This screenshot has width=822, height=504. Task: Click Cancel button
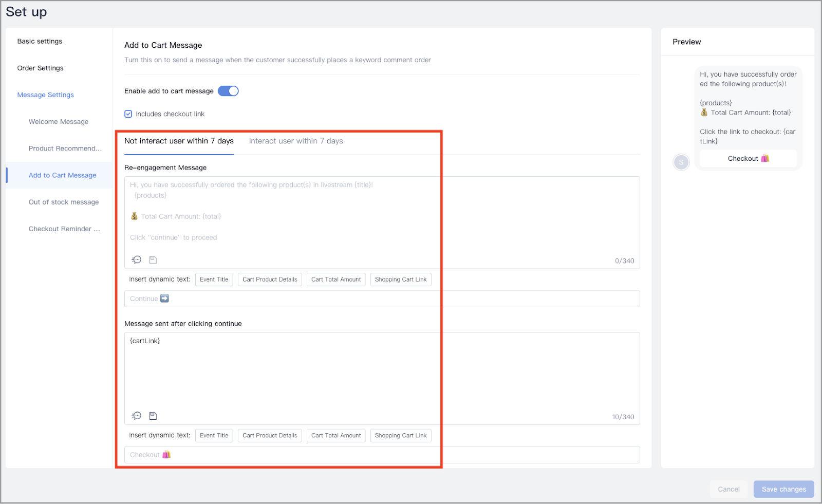tap(729, 489)
